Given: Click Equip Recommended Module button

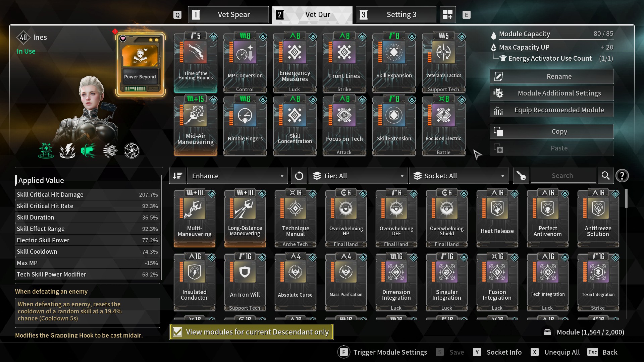Looking at the screenshot, I should click(x=552, y=110).
